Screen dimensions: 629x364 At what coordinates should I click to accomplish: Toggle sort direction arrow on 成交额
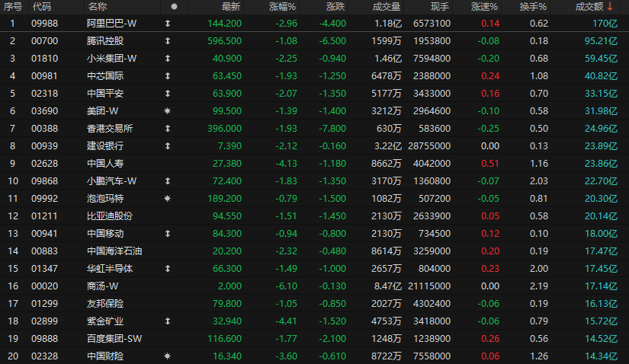(x=610, y=6)
